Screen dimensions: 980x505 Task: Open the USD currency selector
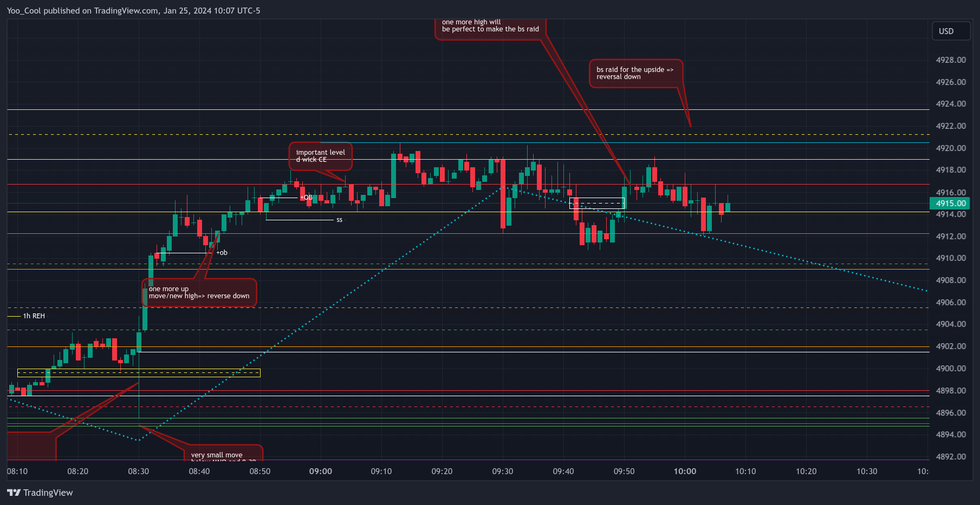[950, 31]
